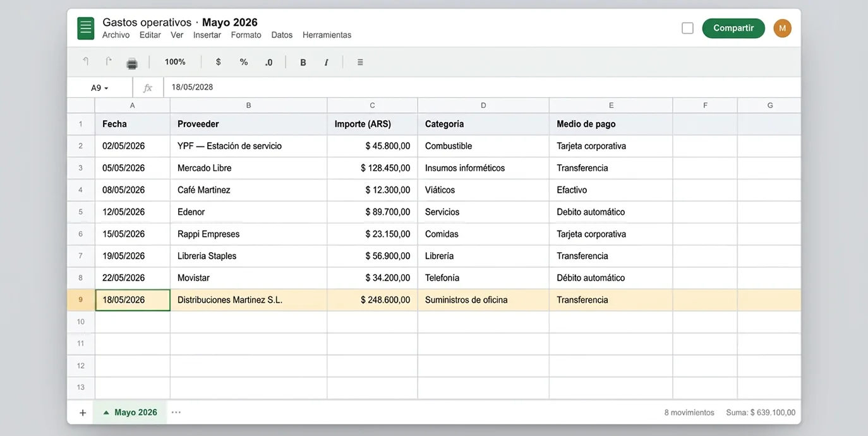The height and width of the screenshot is (436, 868).
Task: Open the three-dots sheet options
Action: pos(176,413)
